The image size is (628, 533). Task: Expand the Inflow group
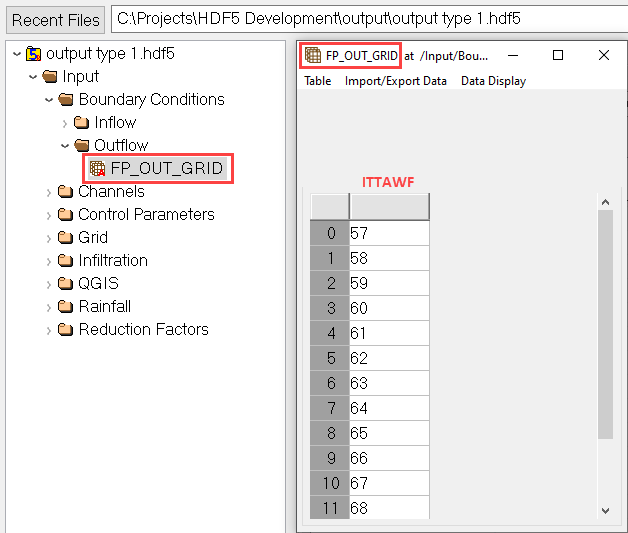[x=65, y=122]
